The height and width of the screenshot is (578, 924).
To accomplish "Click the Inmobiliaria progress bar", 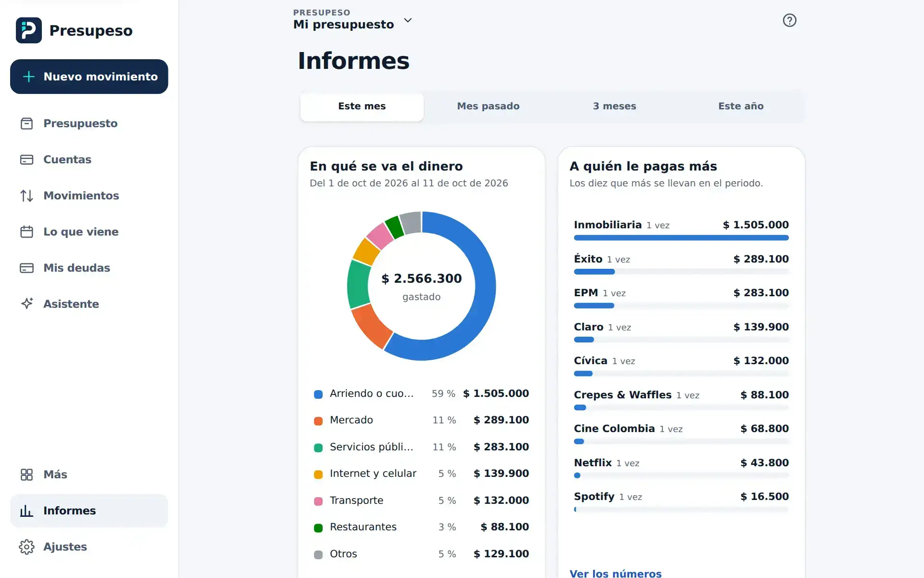I will (681, 237).
